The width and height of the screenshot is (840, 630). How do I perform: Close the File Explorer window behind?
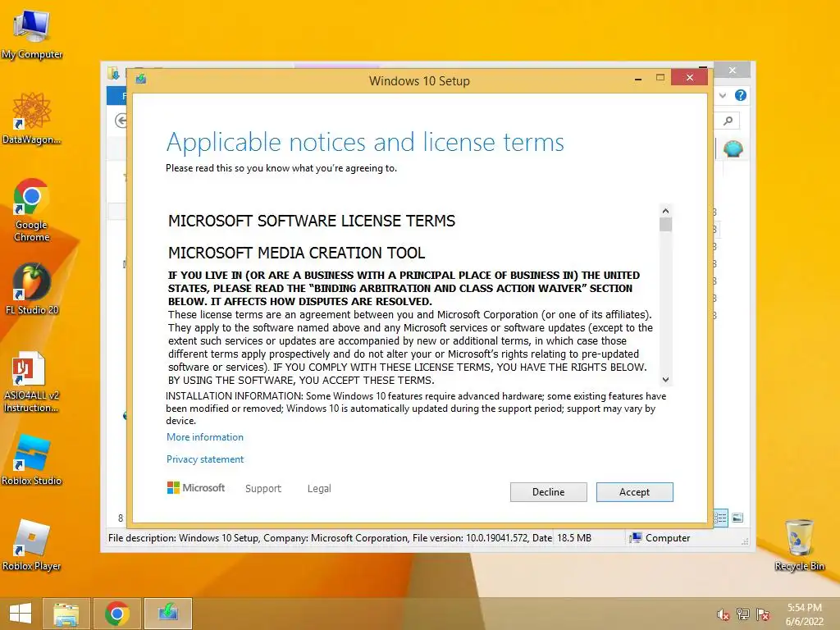click(x=733, y=71)
